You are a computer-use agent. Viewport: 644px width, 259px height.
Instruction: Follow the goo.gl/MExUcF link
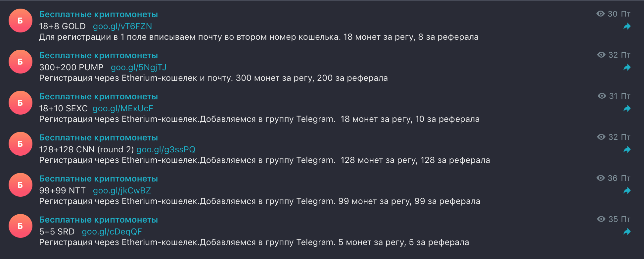click(123, 108)
